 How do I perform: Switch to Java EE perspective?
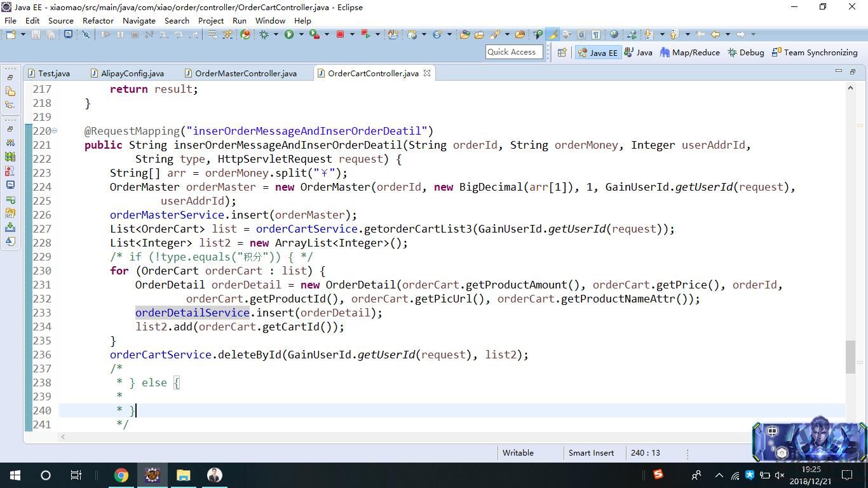(597, 53)
